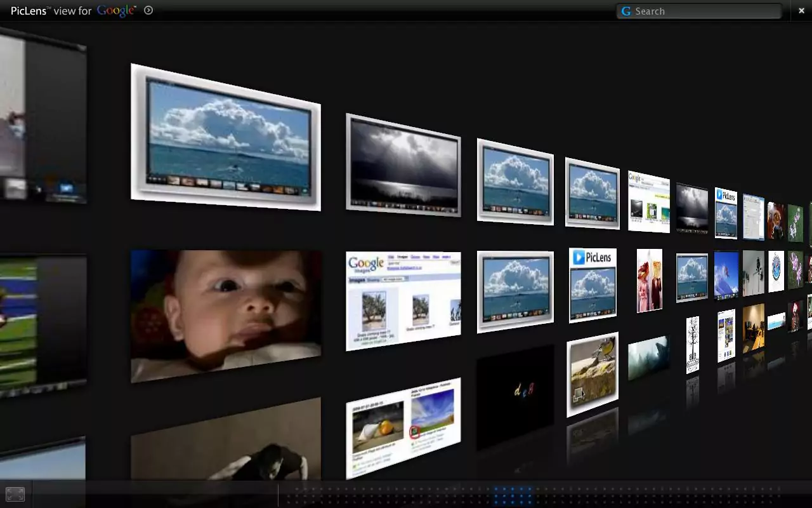The image size is (812, 508).
Task: Click the fullscreen toggle icon in bottom bar
Action: click(x=15, y=494)
